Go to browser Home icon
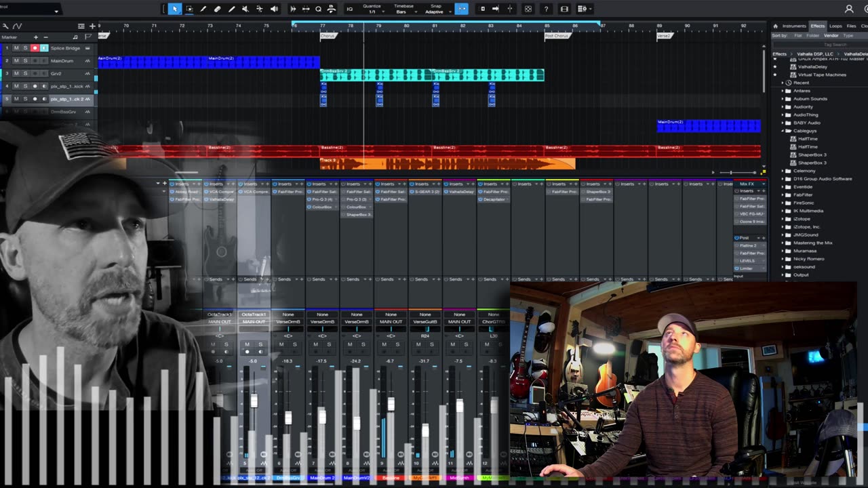 click(776, 26)
